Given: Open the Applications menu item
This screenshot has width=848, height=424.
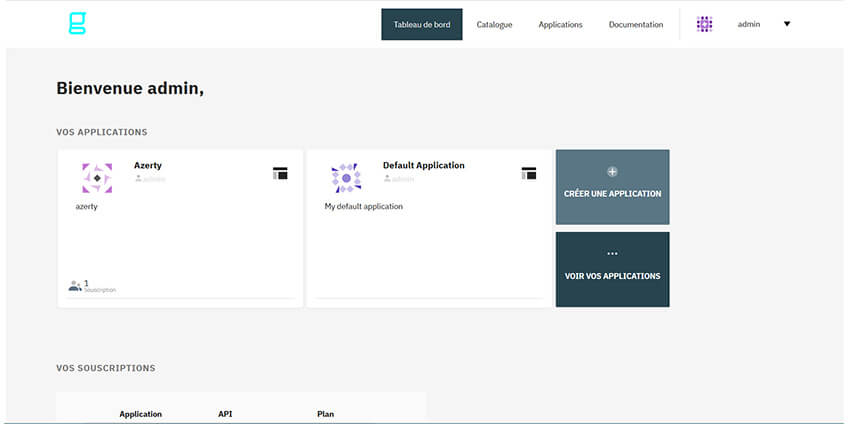Looking at the screenshot, I should [560, 24].
